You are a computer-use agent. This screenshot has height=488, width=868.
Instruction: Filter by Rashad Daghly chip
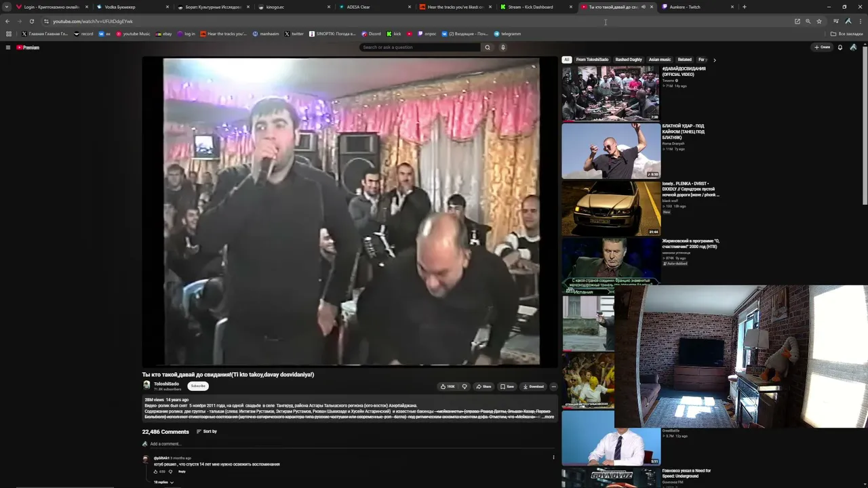point(629,60)
